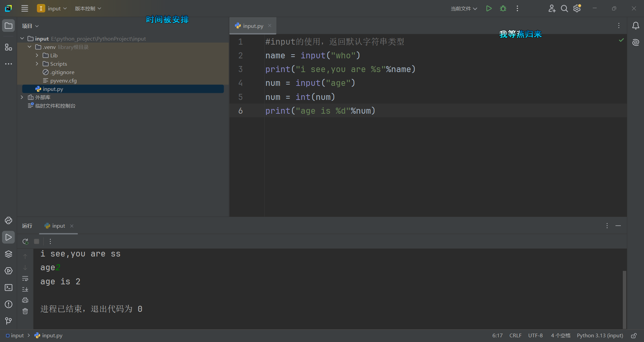
Task: Open the AI Assistant panel icon
Action: 636,43
